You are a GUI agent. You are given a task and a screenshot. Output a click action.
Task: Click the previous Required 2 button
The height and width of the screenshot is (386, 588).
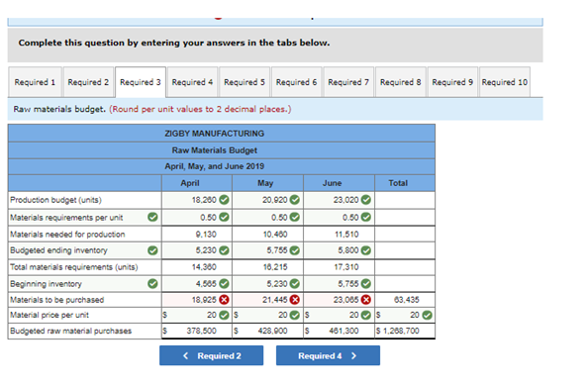tap(211, 355)
